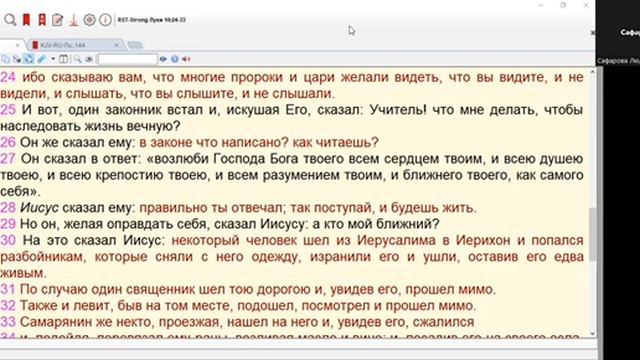Click the circled info icon
This screenshot has height=360, width=640.
click(x=105, y=19)
